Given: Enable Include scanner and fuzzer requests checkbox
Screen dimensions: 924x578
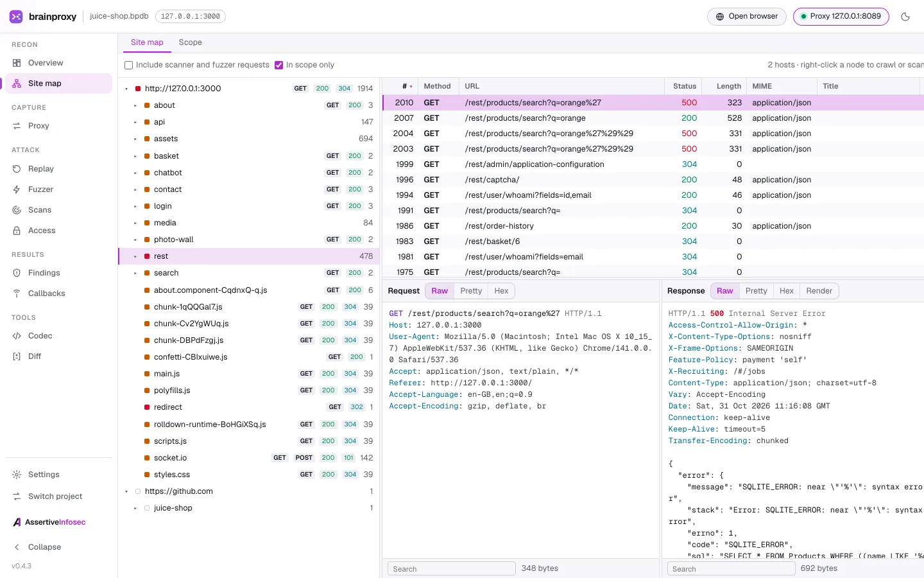Looking at the screenshot, I should point(128,65).
